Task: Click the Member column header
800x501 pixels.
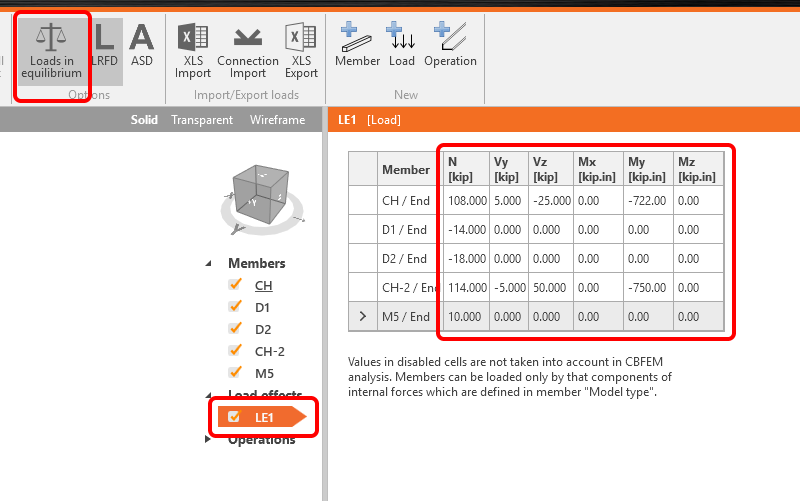Action: (410, 169)
